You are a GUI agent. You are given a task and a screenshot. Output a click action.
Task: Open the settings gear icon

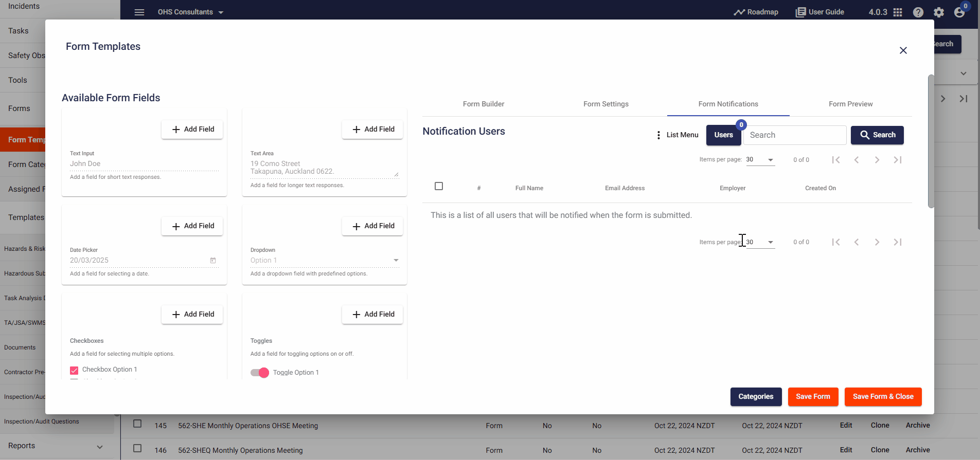coord(939,12)
